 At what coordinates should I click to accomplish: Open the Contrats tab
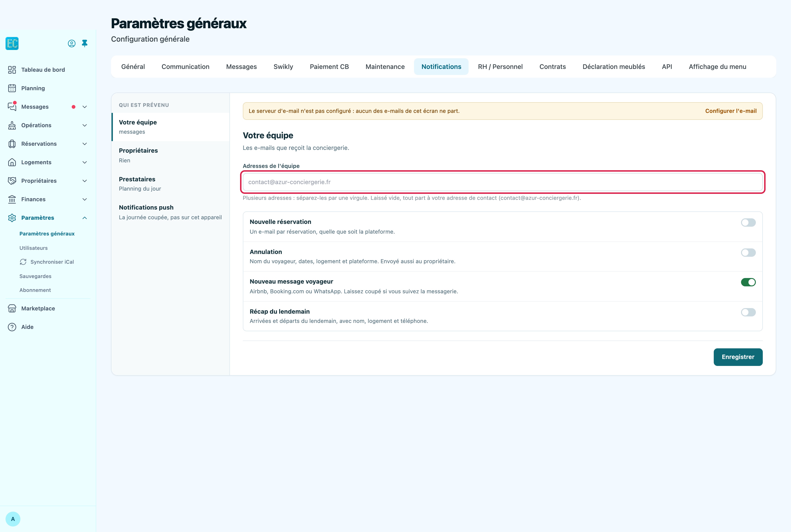(553, 67)
